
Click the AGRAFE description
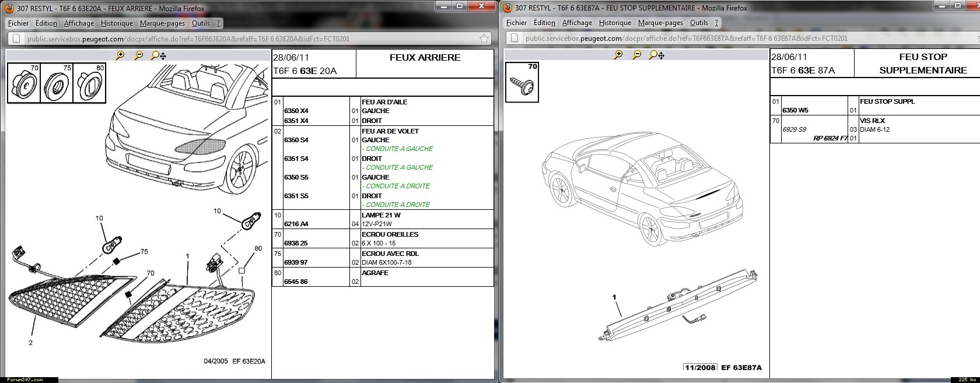(x=375, y=273)
